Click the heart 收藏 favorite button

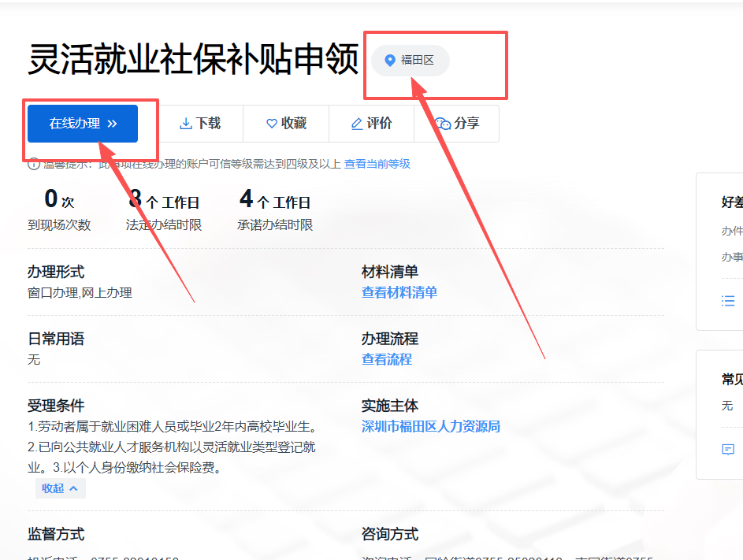tap(286, 124)
